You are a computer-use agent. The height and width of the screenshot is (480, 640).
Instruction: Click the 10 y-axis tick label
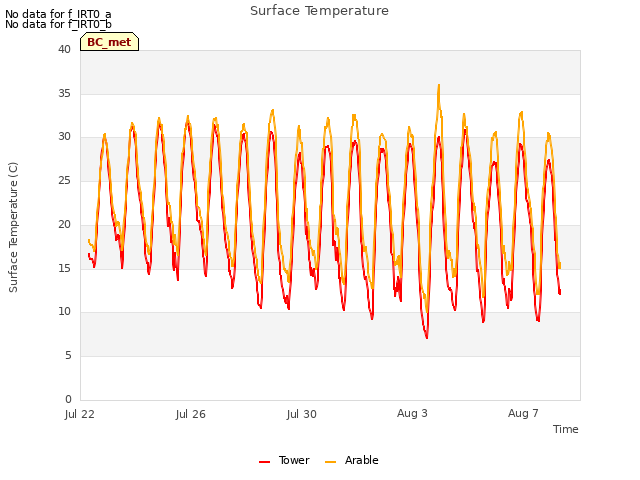[64, 312]
